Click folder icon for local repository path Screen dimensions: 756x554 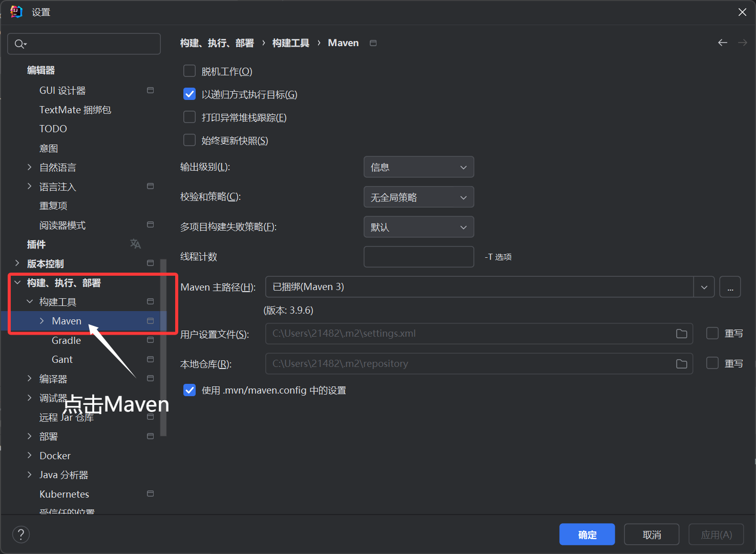click(x=681, y=364)
